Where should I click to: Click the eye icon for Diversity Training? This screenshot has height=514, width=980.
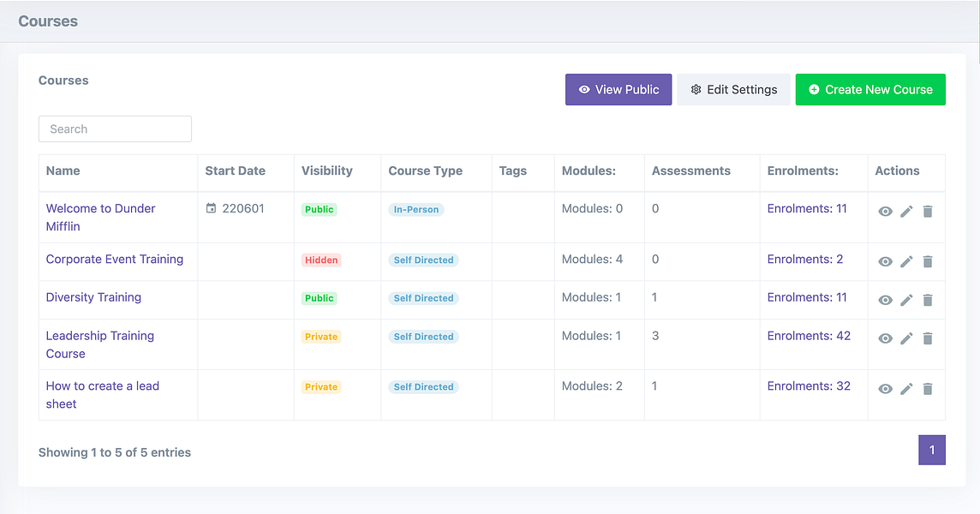[x=885, y=300]
